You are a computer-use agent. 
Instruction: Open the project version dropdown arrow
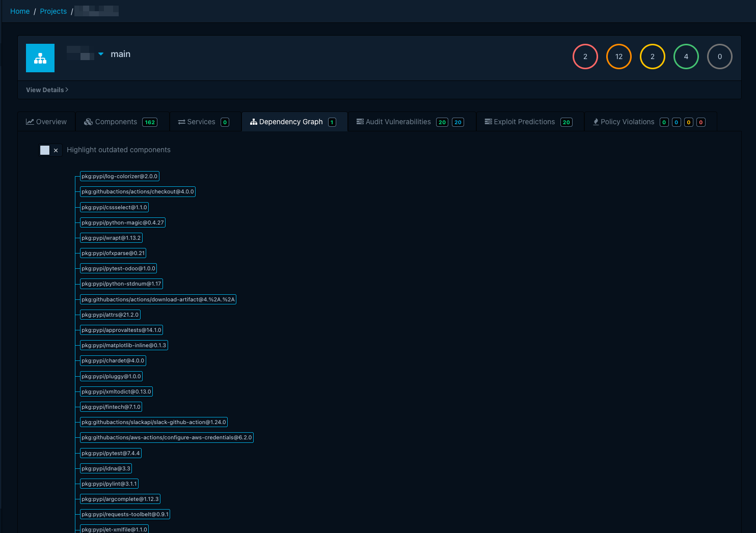101,54
